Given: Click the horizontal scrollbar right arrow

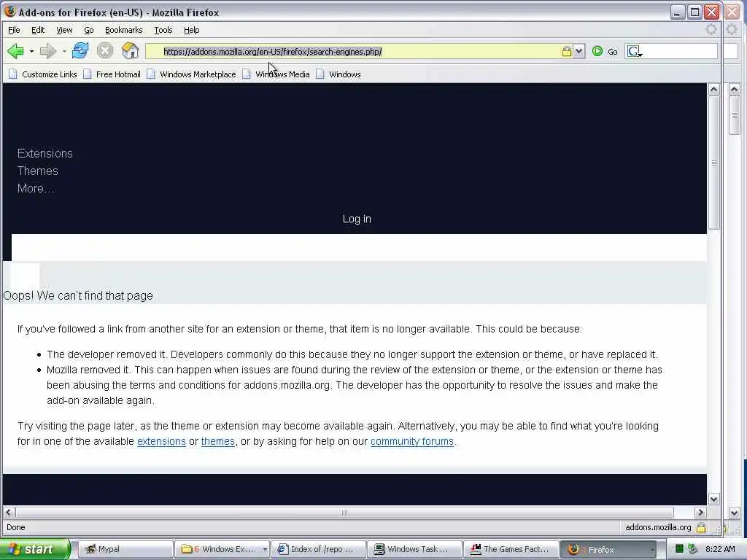Looking at the screenshot, I should click(700, 513).
